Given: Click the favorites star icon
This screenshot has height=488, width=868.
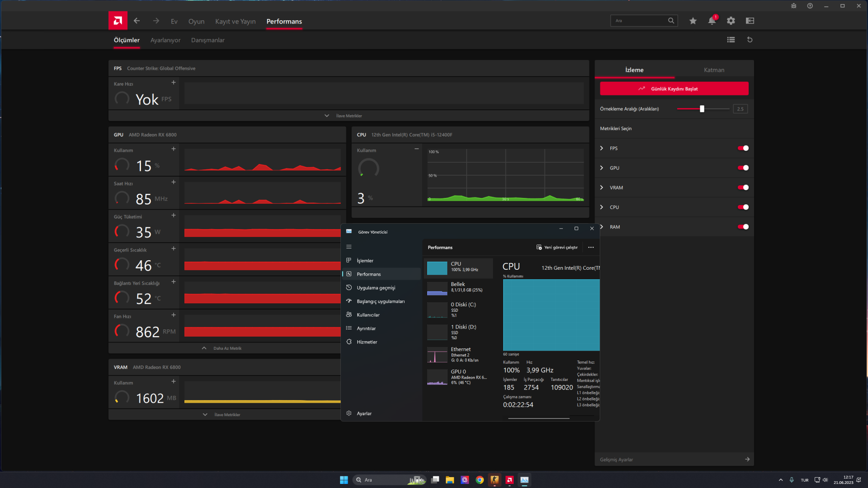Looking at the screenshot, I should coord(693,21).
